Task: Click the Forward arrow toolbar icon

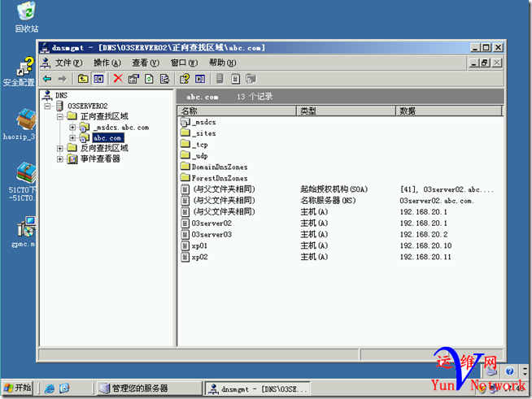Action: 62,79
